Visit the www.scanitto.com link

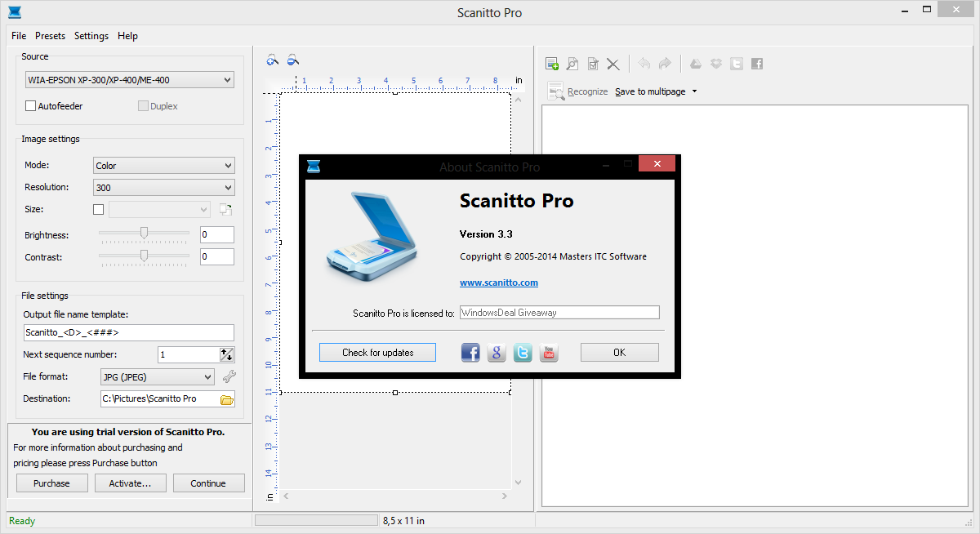coord(499,283)
